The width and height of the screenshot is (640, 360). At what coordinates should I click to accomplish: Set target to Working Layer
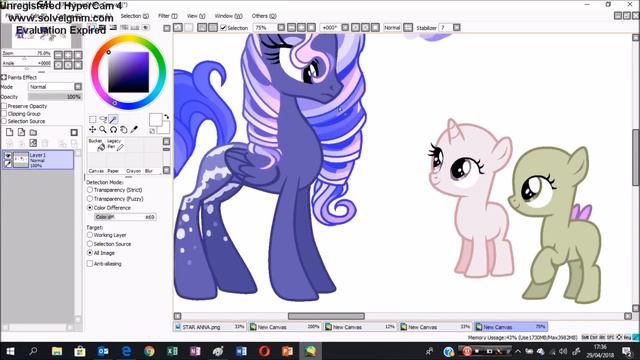click(x=90, y=235)
